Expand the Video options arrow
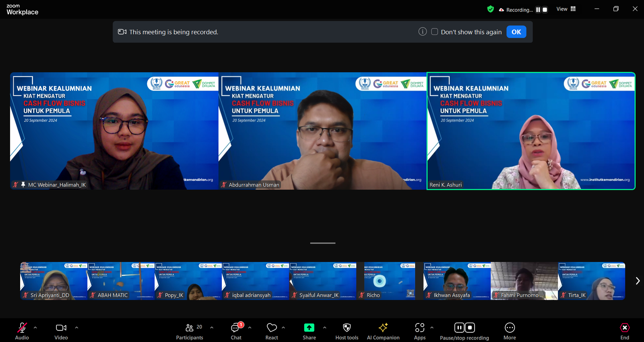The width and height of the screenshot is (644, 342). point(76,327)
